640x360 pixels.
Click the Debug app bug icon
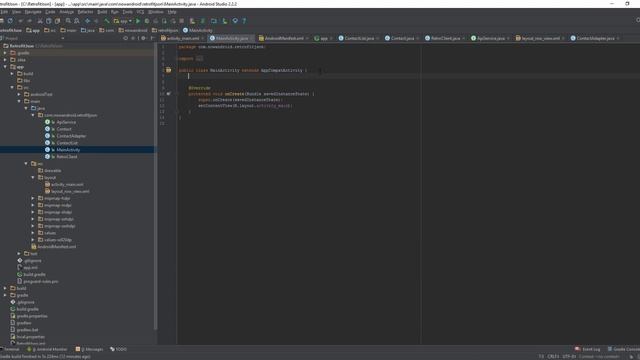point(147,21)
